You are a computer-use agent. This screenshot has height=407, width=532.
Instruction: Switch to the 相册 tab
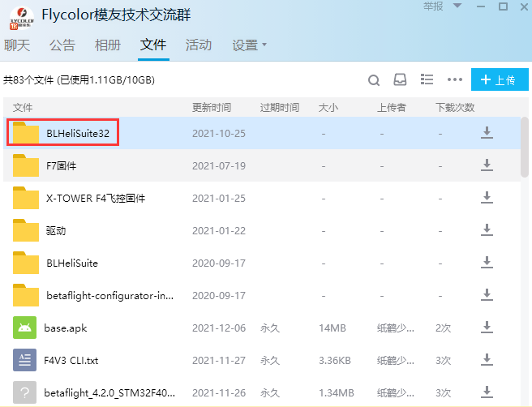(x=108, y=45)
